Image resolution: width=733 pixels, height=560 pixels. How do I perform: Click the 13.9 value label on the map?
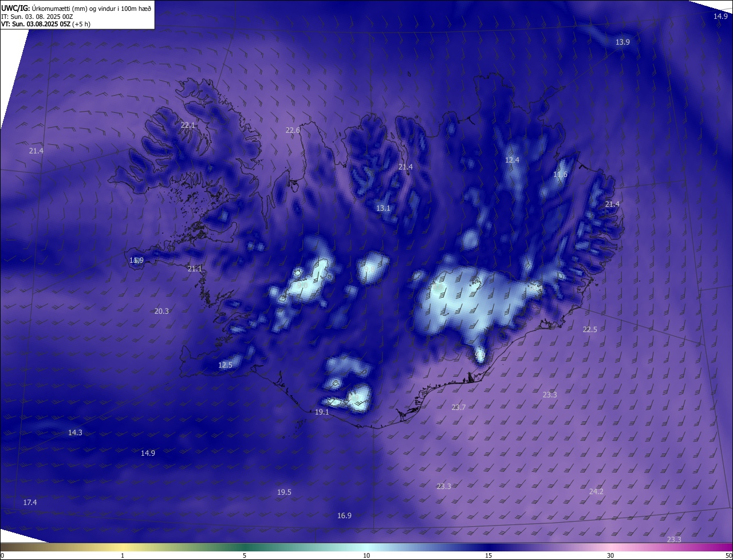tap(622, 42)
